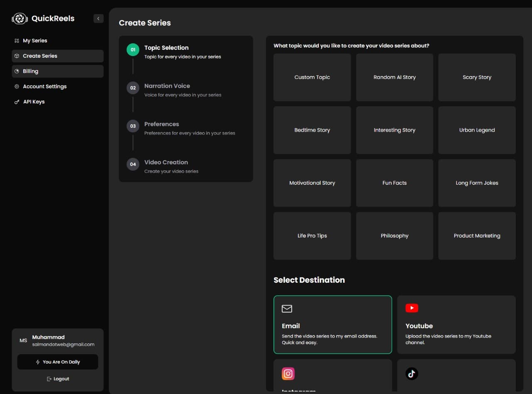The height and width of the screenshot is (394, 532).
Task: Open the Create Series sidebar item
Action: point(57,56)
